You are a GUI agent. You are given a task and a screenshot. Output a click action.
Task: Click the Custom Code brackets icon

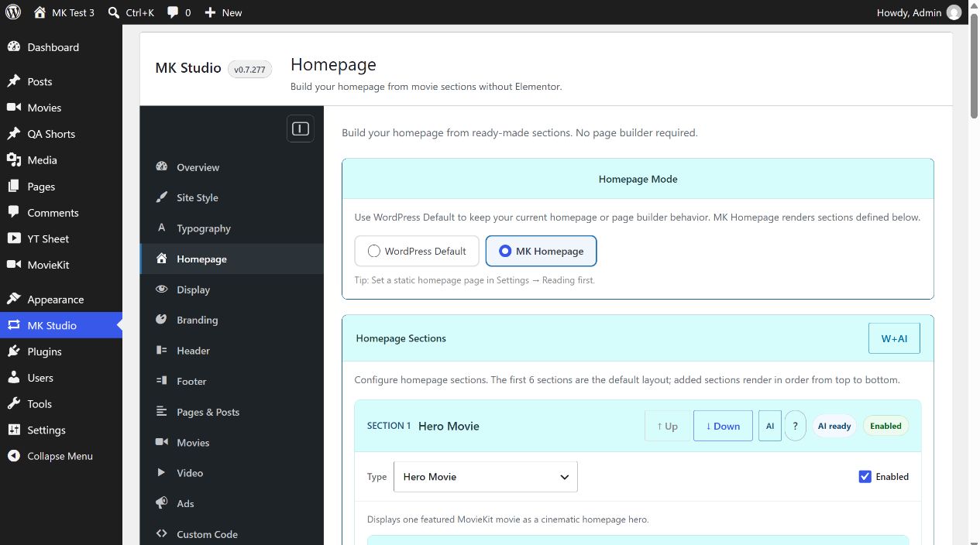coord(162,534)
